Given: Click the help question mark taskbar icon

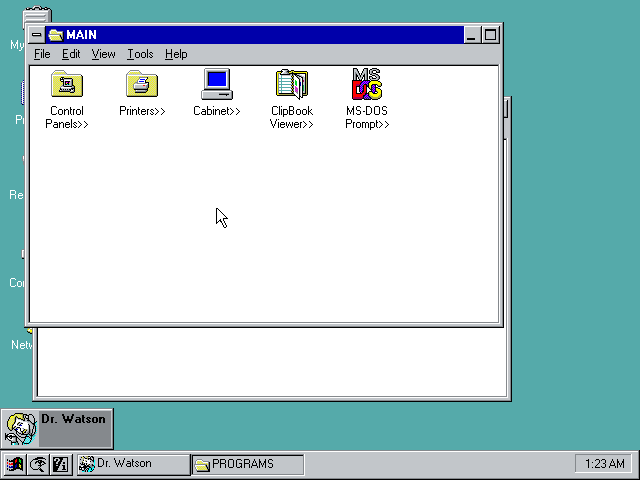Looking at the screenshot, I should pos(61,464).
